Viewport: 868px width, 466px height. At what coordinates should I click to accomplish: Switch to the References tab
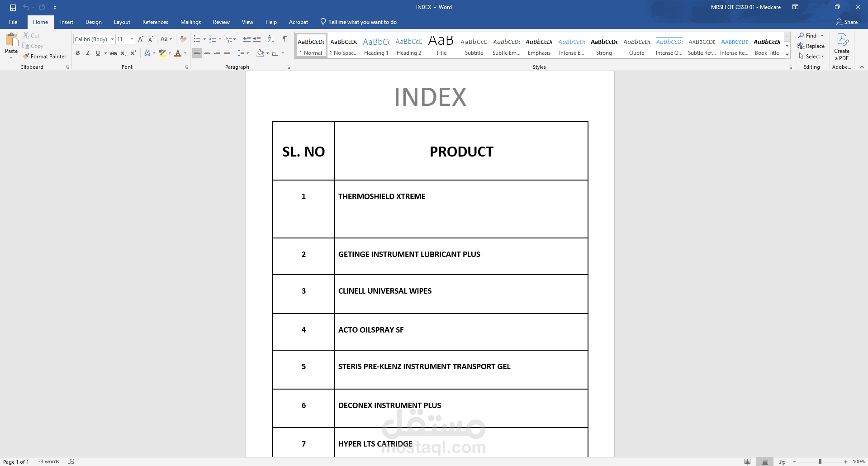(155, 22)
